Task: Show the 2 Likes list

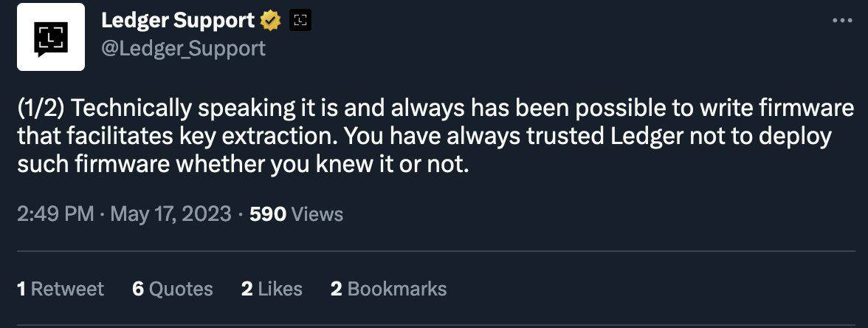Action: (272, 288)
